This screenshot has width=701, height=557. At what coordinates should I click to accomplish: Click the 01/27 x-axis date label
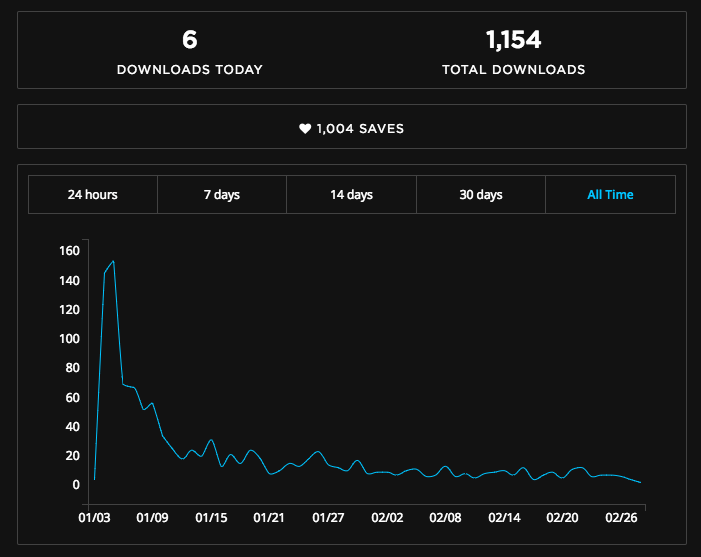click(328, 518)
